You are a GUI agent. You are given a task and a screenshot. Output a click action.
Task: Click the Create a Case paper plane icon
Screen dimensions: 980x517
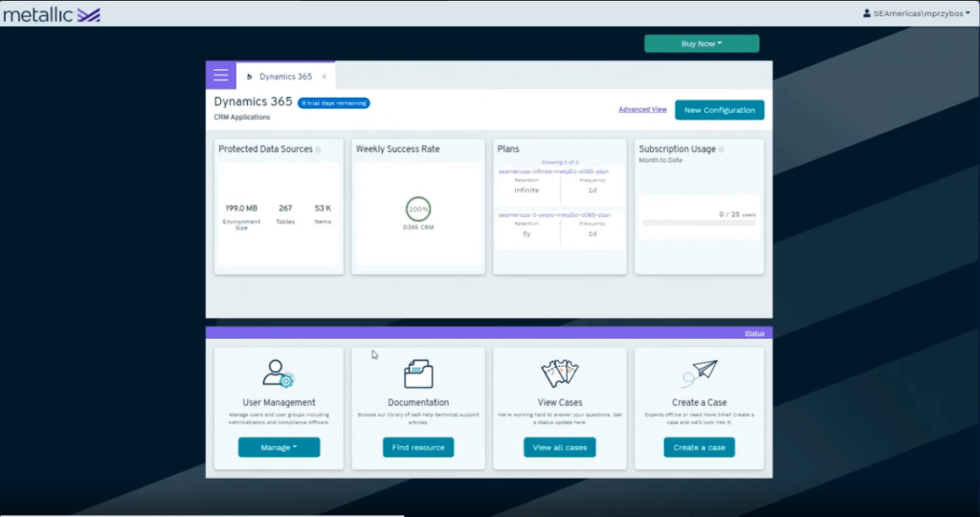click(x=700, y=373)
